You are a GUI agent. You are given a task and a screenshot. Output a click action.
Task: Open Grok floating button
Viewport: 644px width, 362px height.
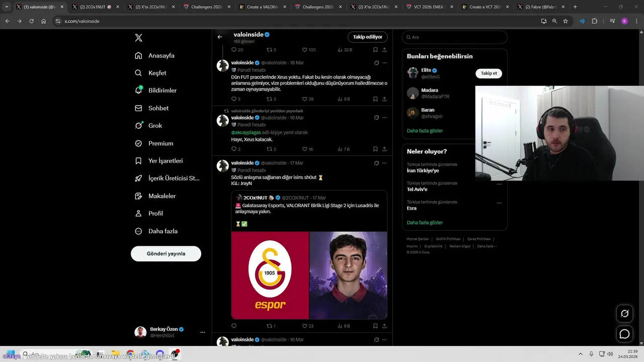(624, 314)
